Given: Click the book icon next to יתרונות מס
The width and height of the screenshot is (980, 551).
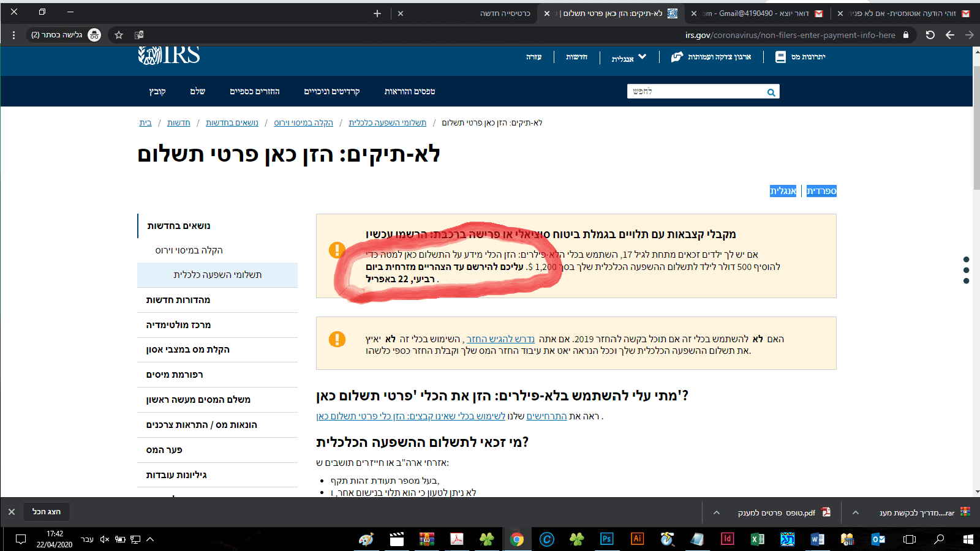Looking at the screenshot, I should click(x=780, y=56).
